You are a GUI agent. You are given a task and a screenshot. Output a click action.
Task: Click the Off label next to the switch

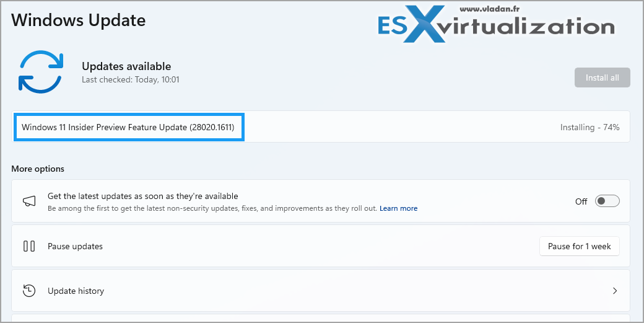point(581,201)
